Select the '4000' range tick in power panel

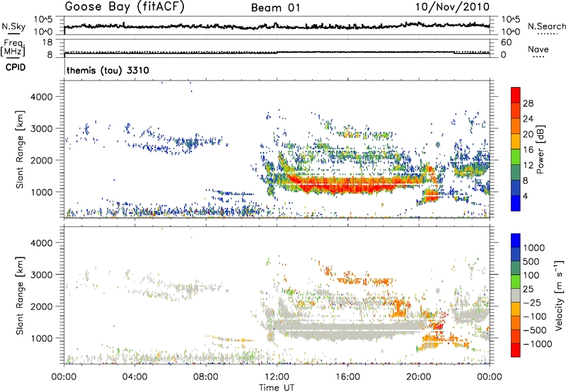[x=42, y=97]
